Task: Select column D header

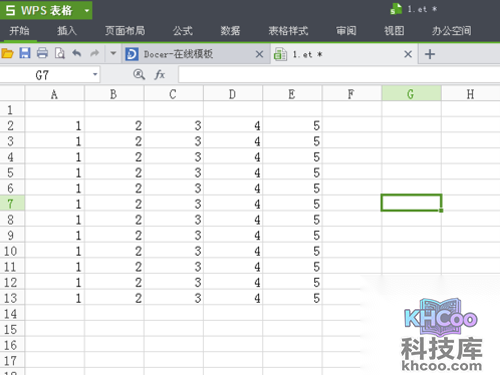Action: click(233, 94)
